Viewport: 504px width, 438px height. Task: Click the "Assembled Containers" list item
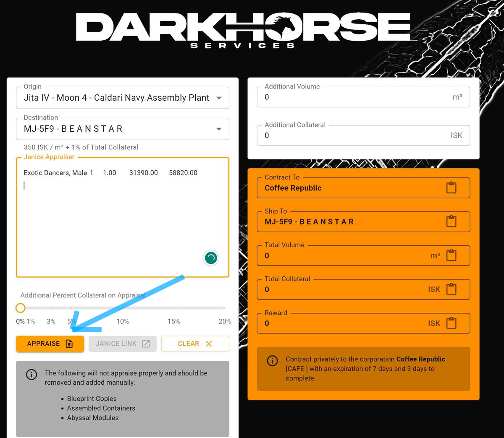click(x=101, y=408)
